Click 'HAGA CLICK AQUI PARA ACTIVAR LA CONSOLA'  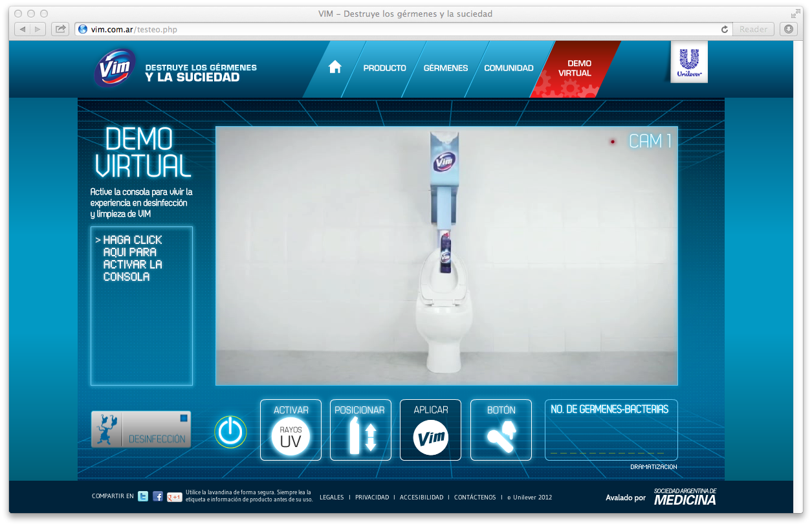pos(133,258)
